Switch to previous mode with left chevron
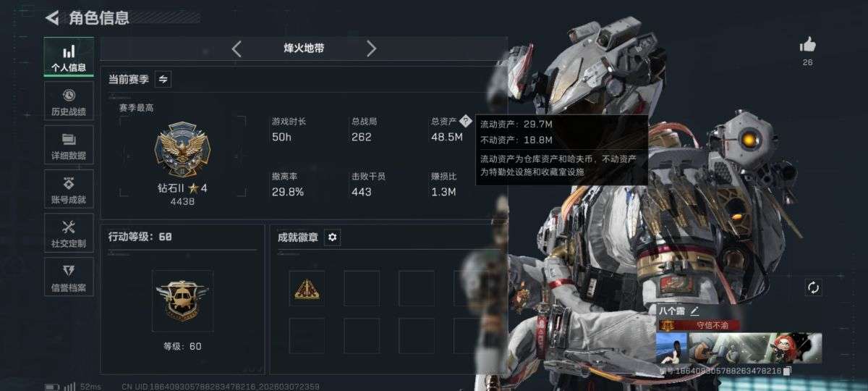The image size is (868, 391). pos(237,49)
